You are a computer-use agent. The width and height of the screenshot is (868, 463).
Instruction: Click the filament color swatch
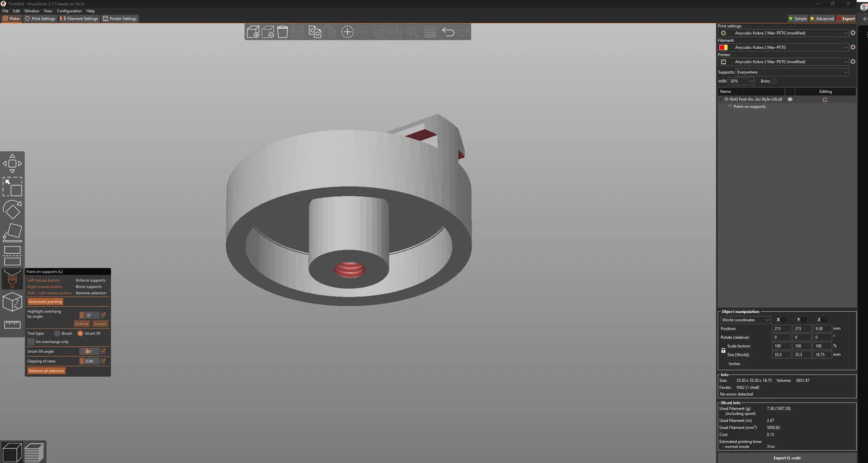click(x=723, y=47)
